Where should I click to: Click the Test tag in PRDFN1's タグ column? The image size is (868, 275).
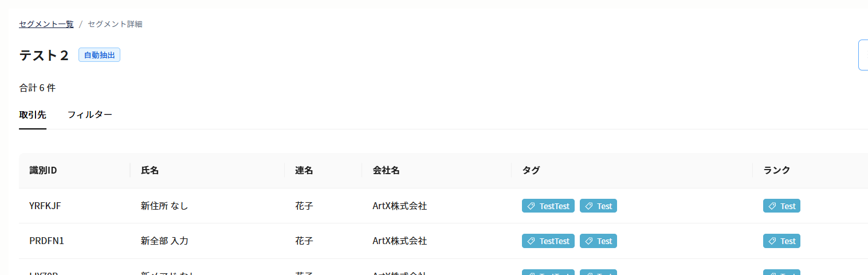click(x=598, y=241)
